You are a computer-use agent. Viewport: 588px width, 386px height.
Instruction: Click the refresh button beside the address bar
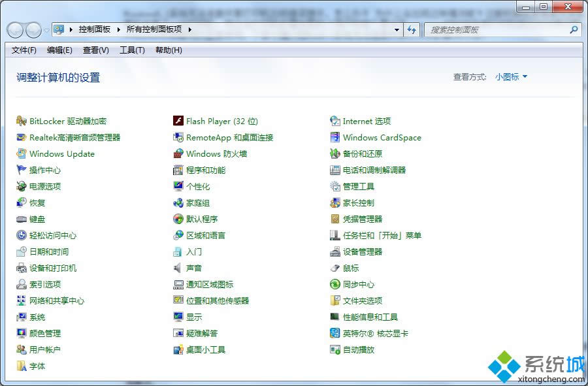(x=413, y=29)
